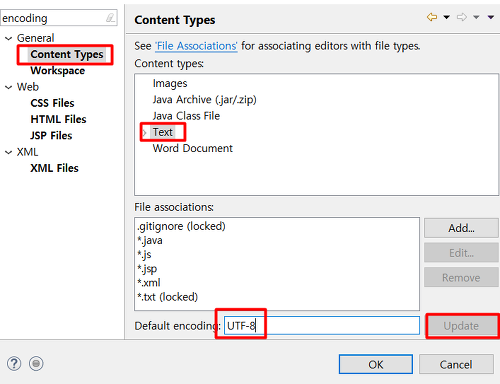
Task: Dismiss dialog with Cancel button
Action: (456, 364)
